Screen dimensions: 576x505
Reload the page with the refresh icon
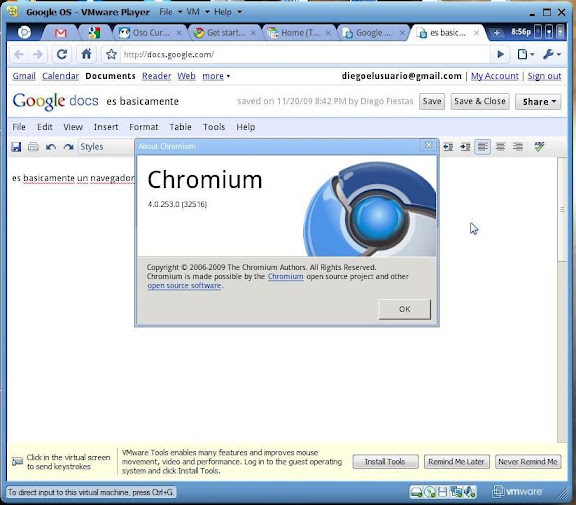pyautogui.click(x=62, y=54)
